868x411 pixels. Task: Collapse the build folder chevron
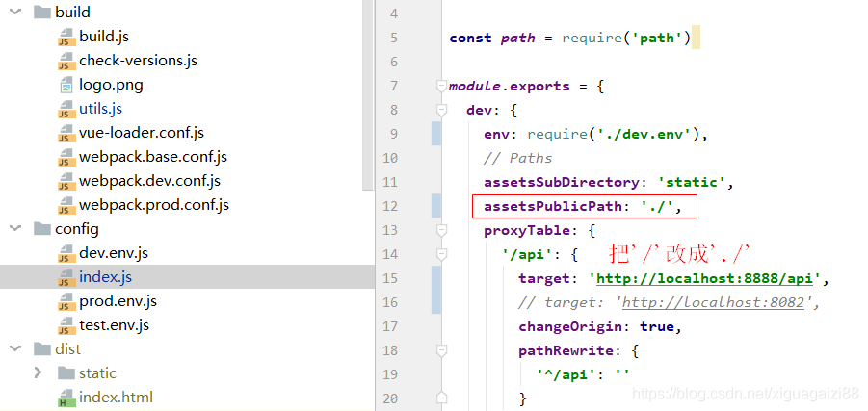15,12
